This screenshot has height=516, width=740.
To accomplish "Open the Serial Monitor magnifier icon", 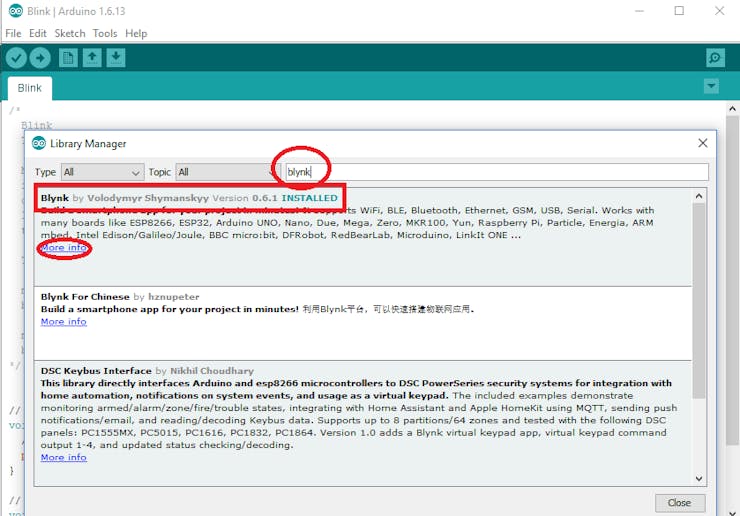I will click(x=715, y=58).
